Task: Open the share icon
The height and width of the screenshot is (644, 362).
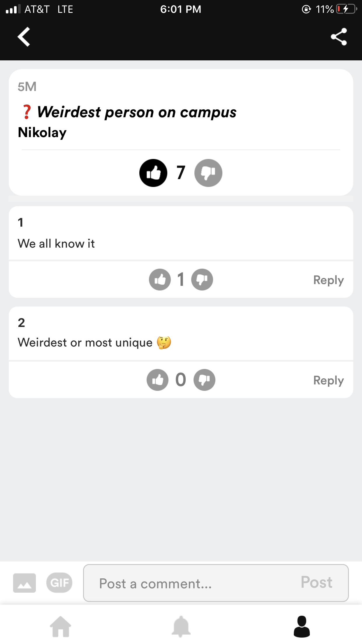Action: 339,37
